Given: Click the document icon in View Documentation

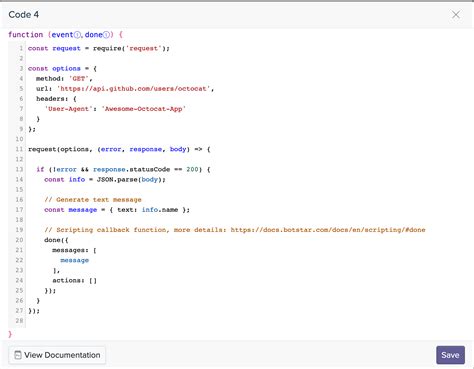Looking at the screenshot, I should 18,355.
